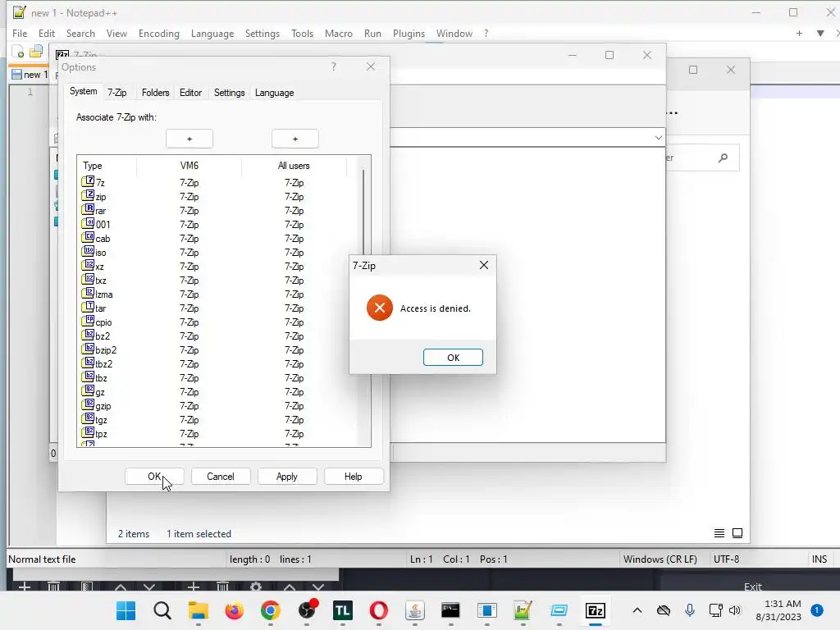Click the plus button above All users column
This screenshot has height=630, width=840.
click(x=295, y=139)
